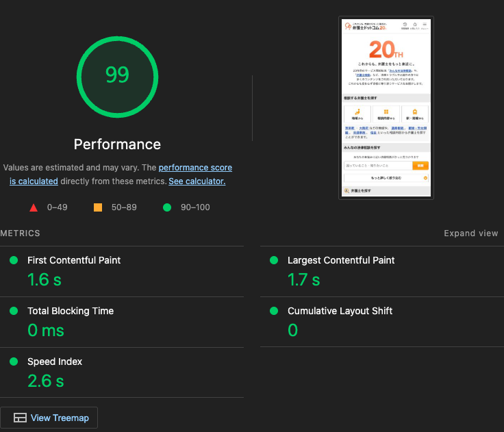Expand the Cumulative Layout Shift metric
This screenshot has width=504, height=432.
[x=340, y=311]
